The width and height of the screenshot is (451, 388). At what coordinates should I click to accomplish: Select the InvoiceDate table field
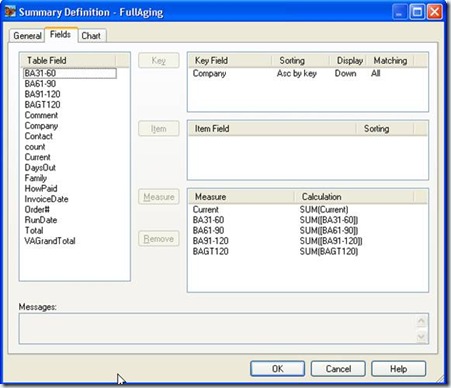[46, 199]
